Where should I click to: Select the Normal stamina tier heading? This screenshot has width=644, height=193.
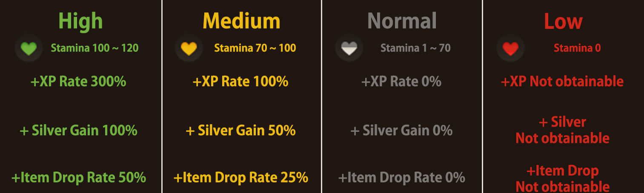coord(402,20)
